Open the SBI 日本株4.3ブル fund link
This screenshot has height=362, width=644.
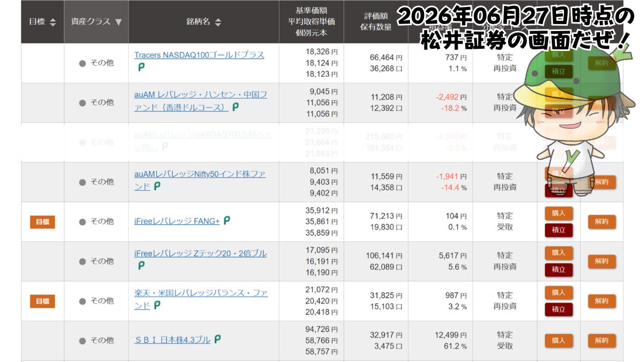[172, 340]
